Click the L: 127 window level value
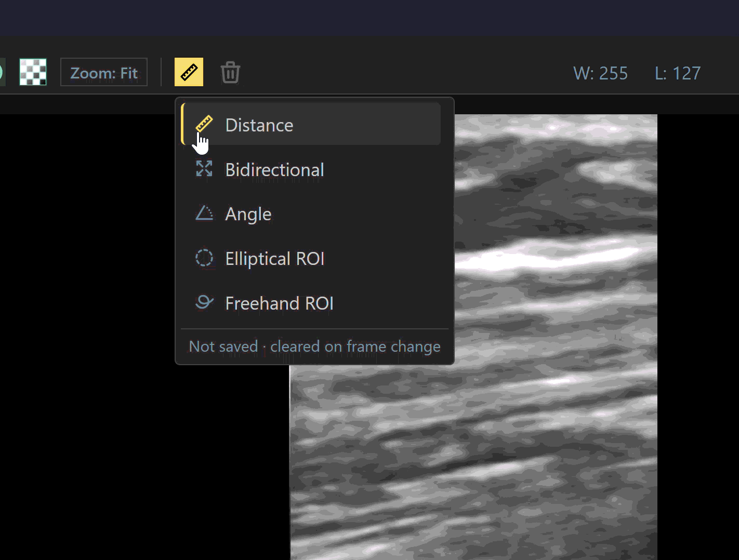Image resolution: width=739 pixels, height=560 pixels. tap(678, 73)
